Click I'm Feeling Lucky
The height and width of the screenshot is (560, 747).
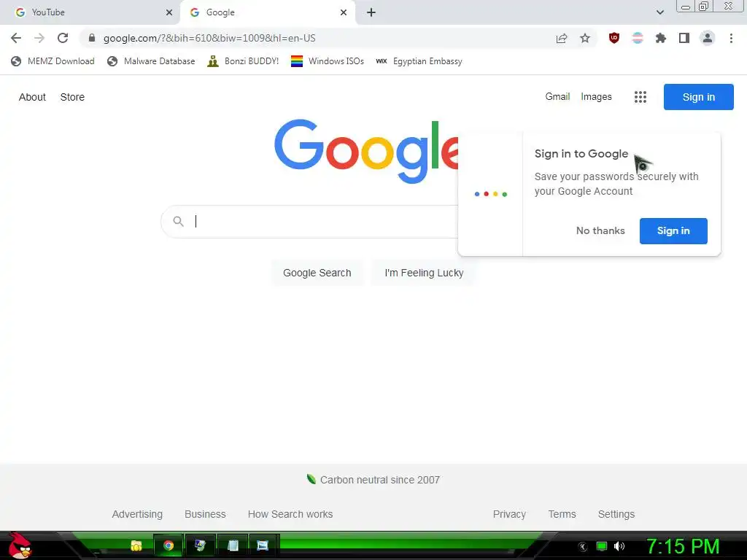click(x=424, y=273)
